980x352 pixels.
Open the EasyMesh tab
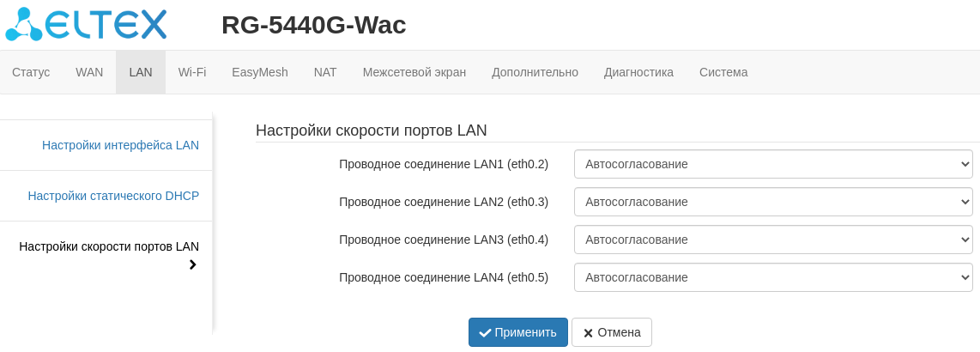click(x=260, y=72)
